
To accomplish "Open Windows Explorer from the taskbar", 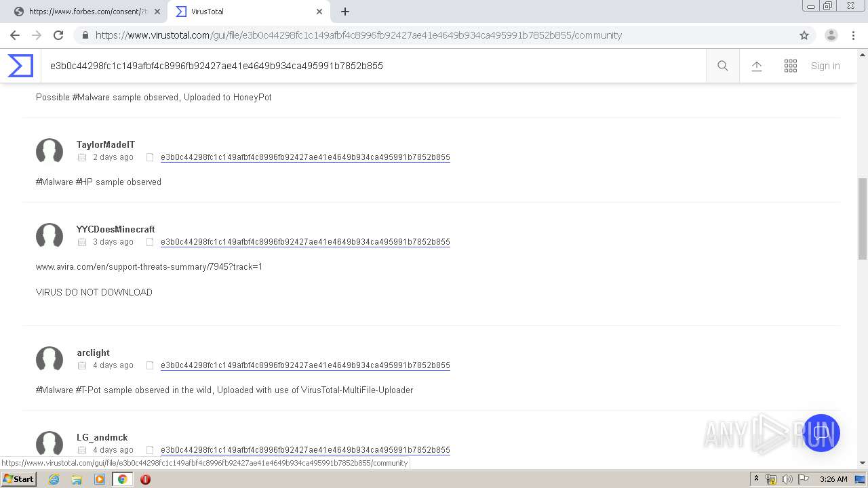I will click(x=77, y=479).
